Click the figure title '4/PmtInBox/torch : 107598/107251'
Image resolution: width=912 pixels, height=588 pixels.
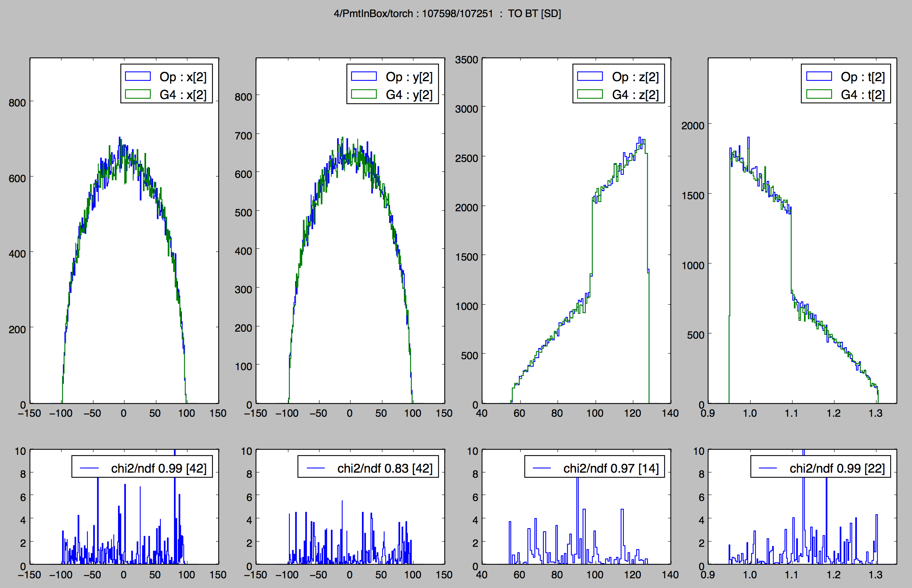coord(413,14)
